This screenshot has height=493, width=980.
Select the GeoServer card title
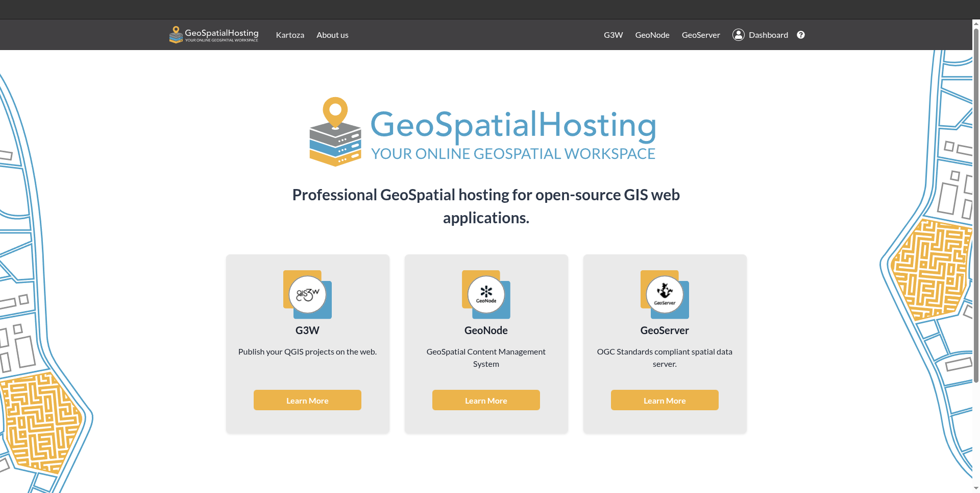click(x=665, y=331)
